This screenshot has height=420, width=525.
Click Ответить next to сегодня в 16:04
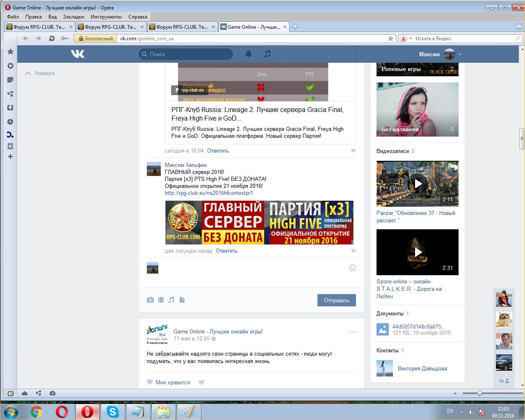pos(218,151)
